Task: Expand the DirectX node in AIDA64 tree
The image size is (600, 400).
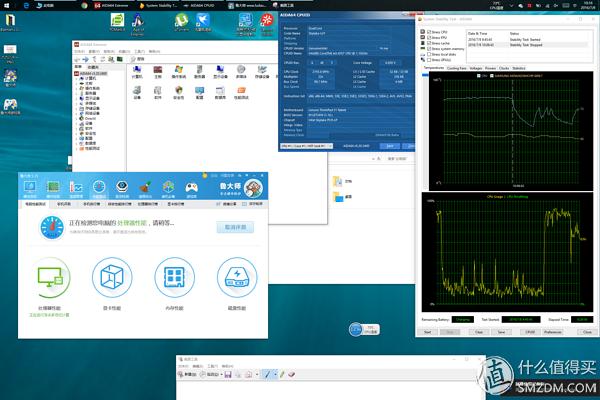Action: pos(77,118)
